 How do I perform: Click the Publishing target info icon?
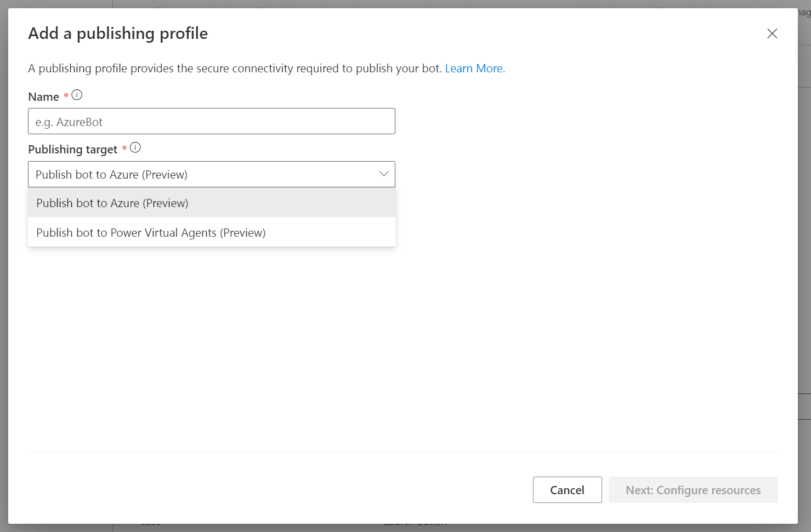(x=135, y=148)
